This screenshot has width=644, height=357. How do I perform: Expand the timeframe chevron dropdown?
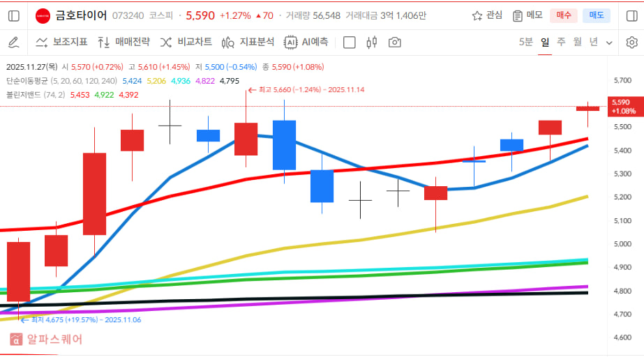[609, 43]
